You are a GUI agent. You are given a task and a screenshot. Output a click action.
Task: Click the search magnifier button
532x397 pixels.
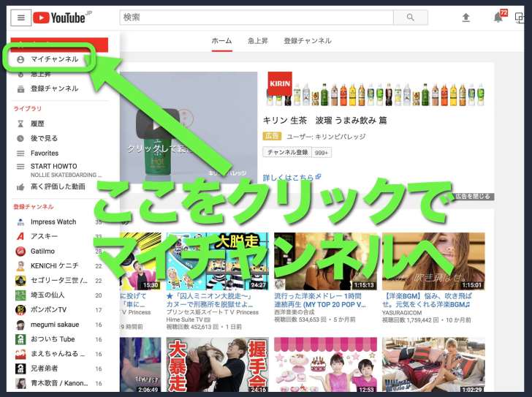[x=411, y=18]
